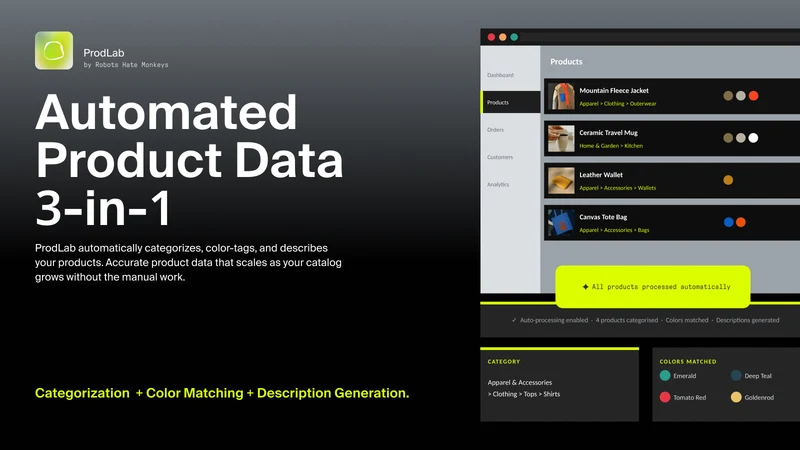Image resolution: width=800 pixels, height=450 pixels.
Task: Select orange swatch on Canvas Tote Bag row
Action: point(741,222)
